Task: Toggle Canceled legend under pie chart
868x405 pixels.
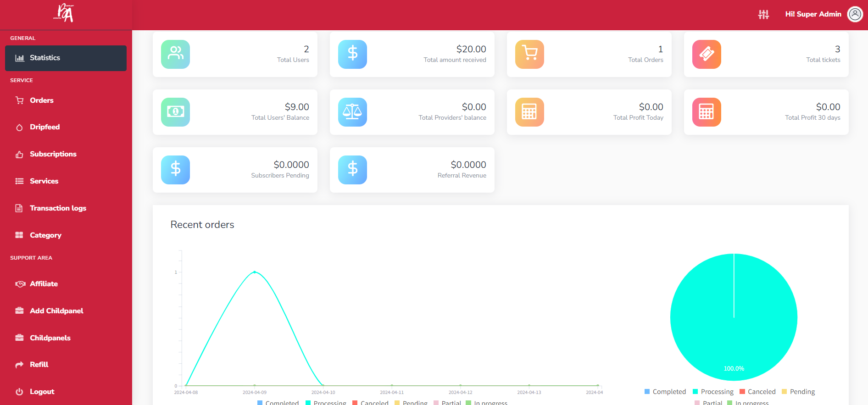Action: (757, 392)
